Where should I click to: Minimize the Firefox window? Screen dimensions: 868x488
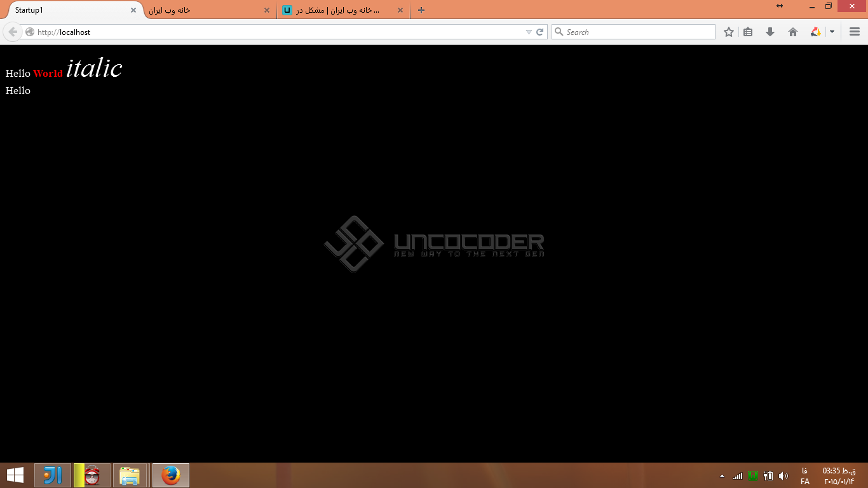coord(812,6)
